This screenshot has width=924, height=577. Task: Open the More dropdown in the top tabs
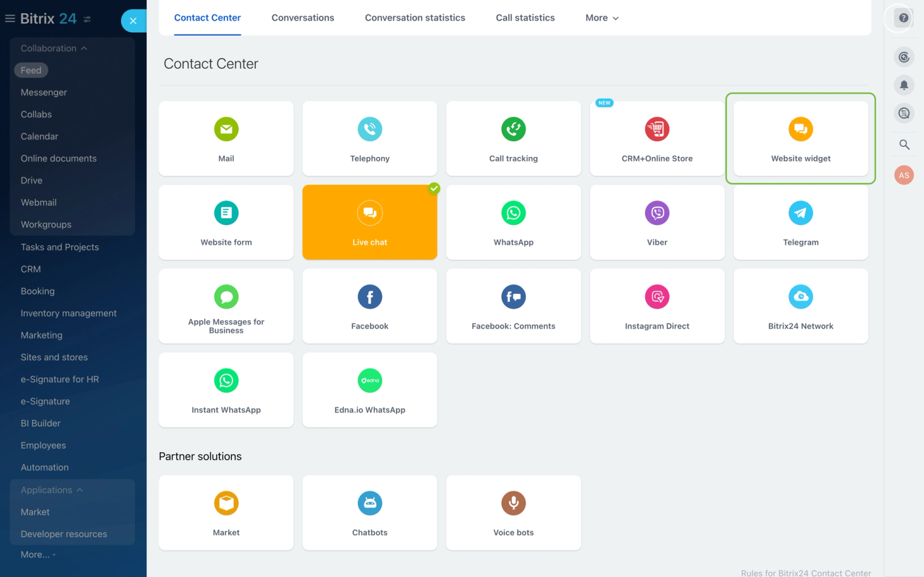point(602,18)
